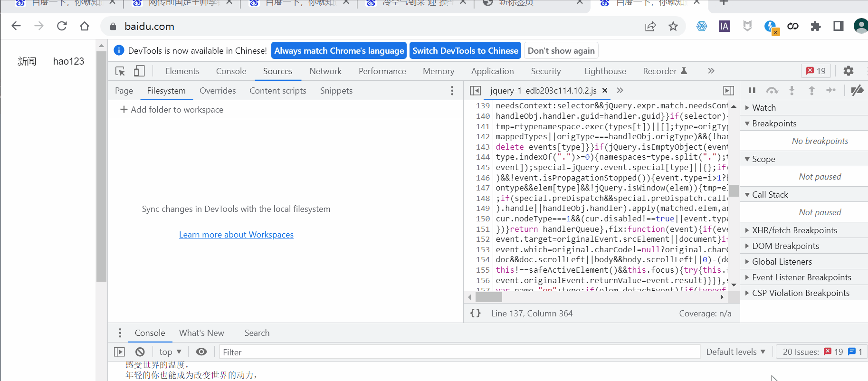Open the Elements panel tab
This screenshot has width=868, height=381.
[182, 71]
